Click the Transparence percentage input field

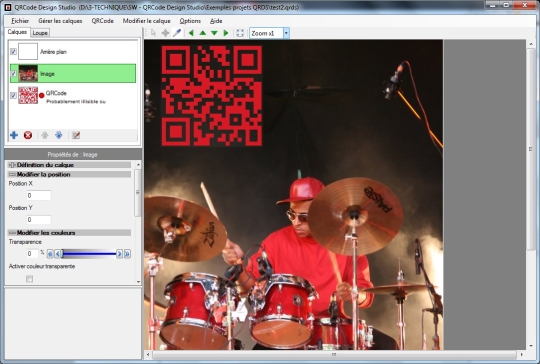click(32, 254)
